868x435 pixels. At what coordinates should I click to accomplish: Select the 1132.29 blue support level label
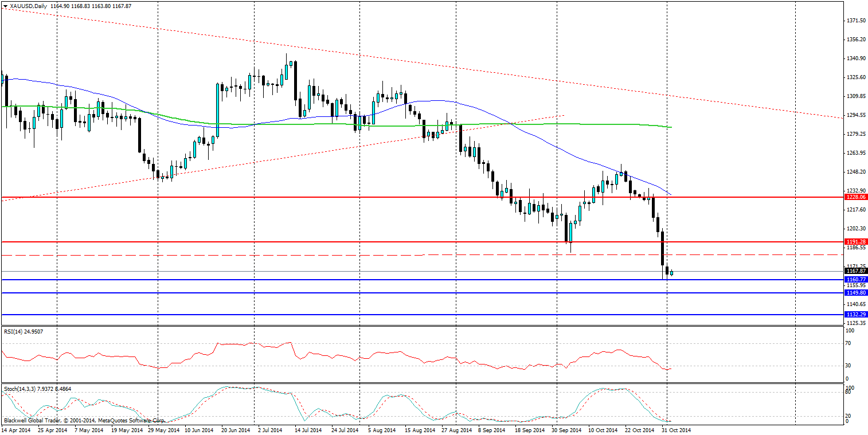[856, 314]
